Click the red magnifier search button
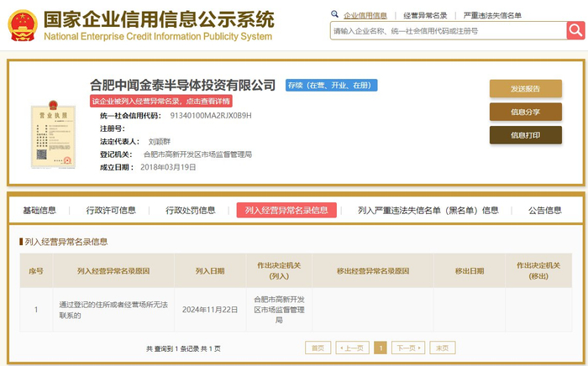The height and width of the screenshot is (366, 588). pos(575,30)
